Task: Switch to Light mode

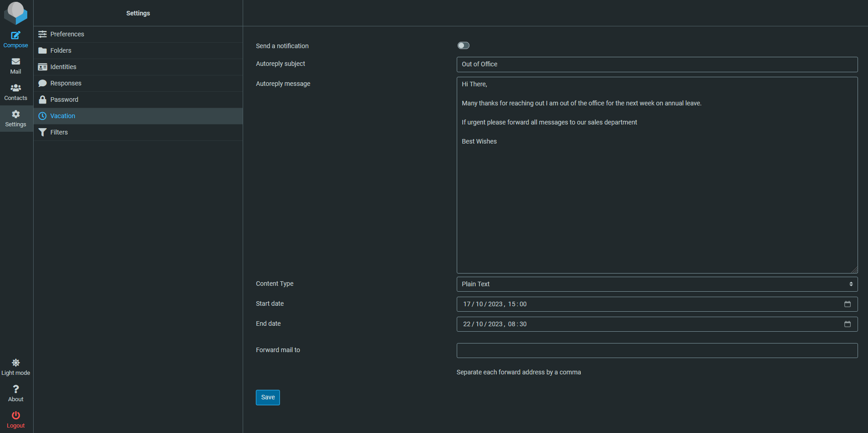Action: [15, 367]
